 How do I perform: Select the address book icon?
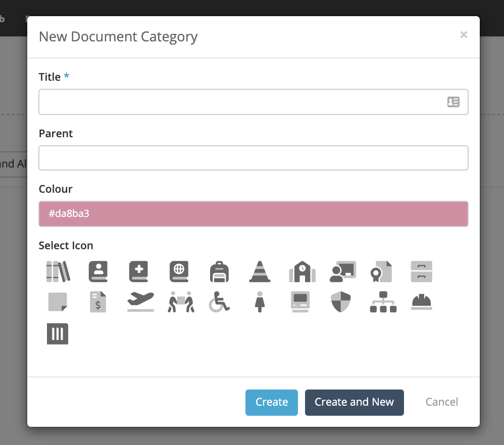(x=98, y=271)
